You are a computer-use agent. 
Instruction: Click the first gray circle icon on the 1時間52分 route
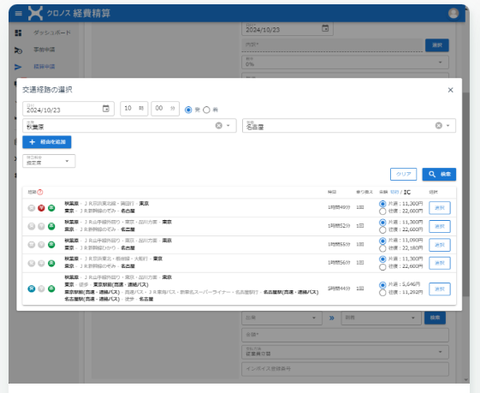[x=31, y=226]
